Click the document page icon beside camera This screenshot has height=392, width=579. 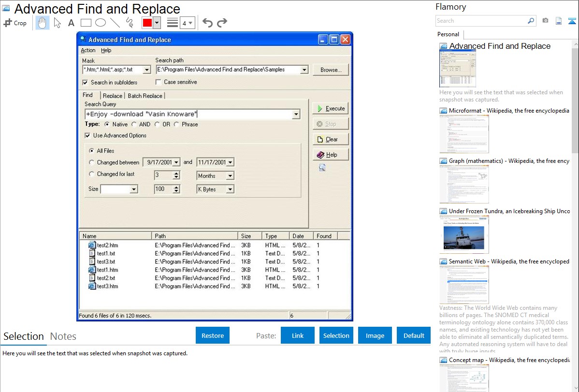click(x=559, y=21)
